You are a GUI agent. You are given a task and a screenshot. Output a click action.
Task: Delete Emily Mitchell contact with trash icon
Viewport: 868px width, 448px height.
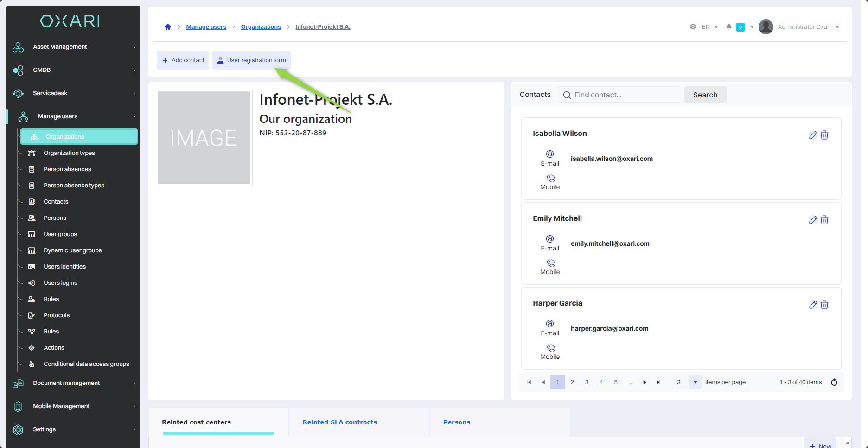coord(824,220)
